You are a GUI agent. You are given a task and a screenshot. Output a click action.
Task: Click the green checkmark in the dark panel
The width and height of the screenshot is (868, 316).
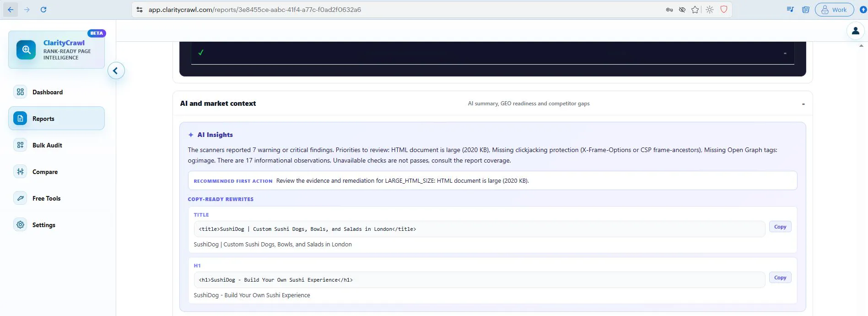tap(201, 53)
